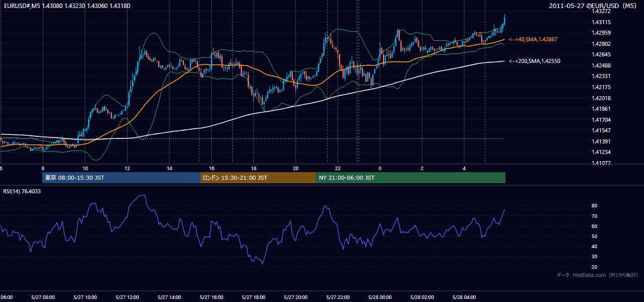Click price axis value 1.41547
644x302 pixels.
click(601, 130)
